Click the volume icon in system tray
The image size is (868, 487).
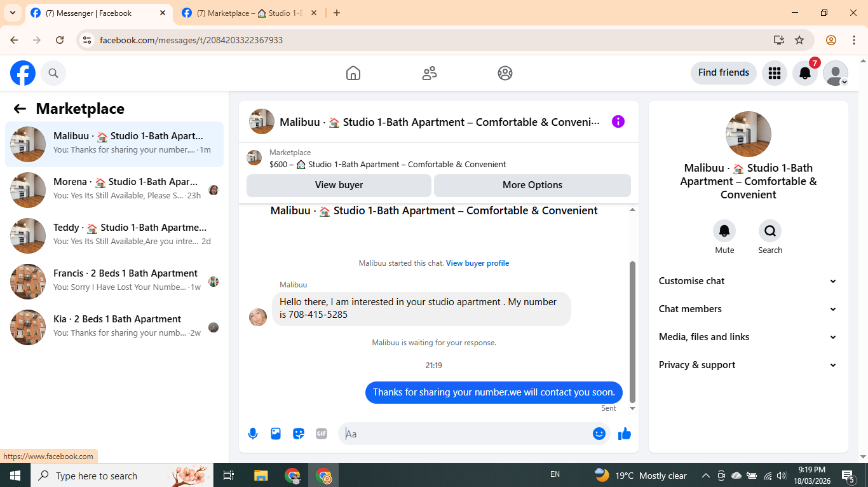(x=782, y=476)
